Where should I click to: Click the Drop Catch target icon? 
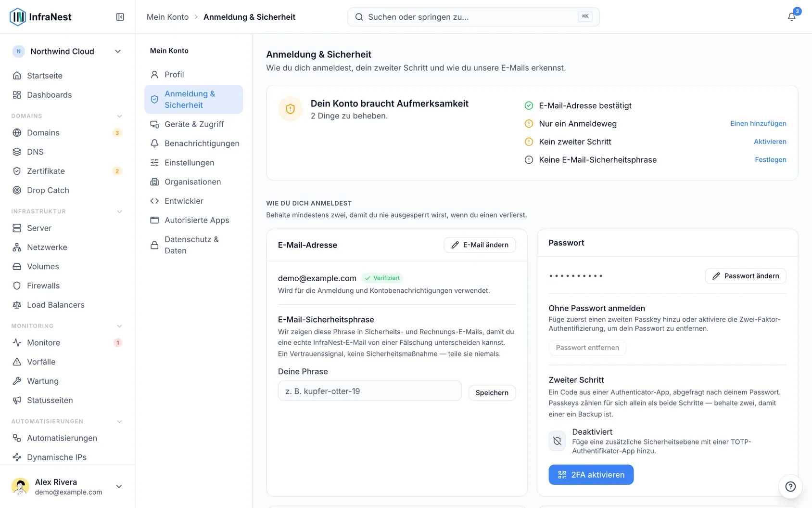point(17,190)
